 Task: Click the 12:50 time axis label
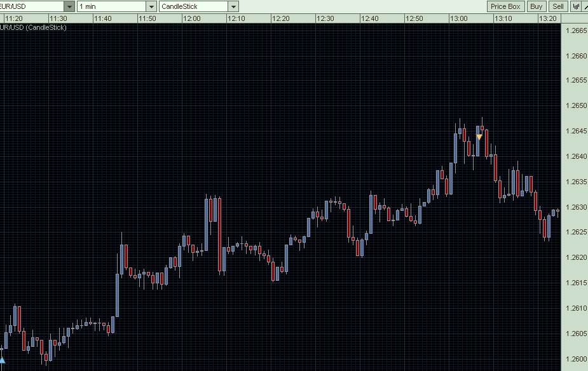[414, 18]
